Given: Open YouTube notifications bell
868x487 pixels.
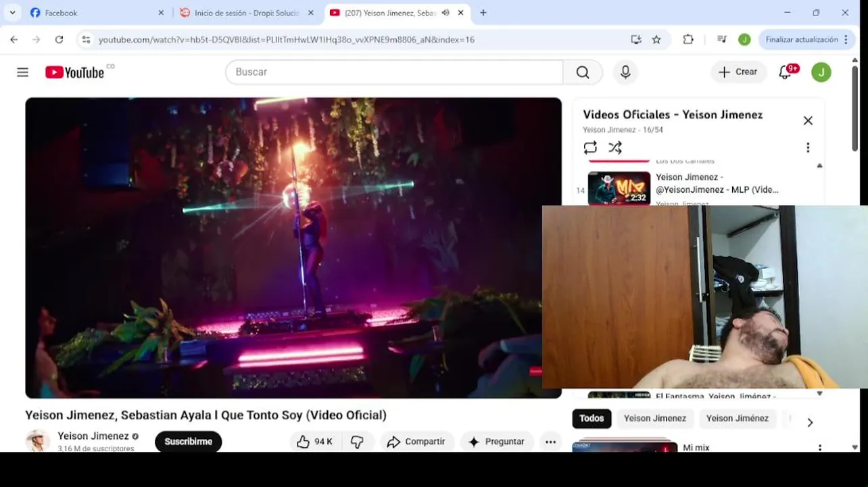Looking at the screenshot, I should 786,72.
